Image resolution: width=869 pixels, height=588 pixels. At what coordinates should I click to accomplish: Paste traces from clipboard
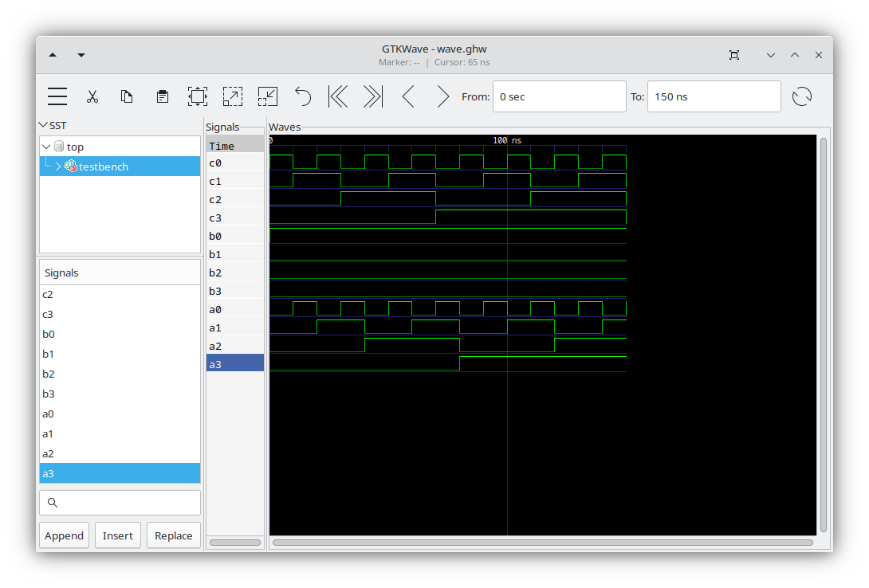(x=162, y=96)
